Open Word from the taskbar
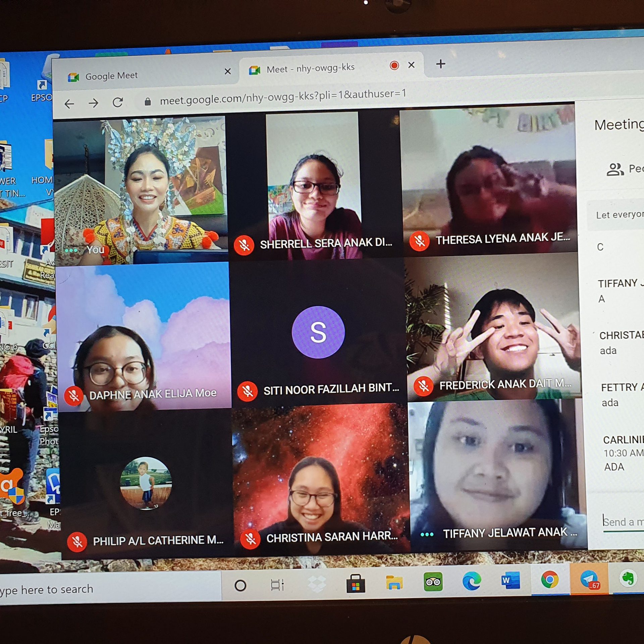Viewport: 644px width, 644px height. [511, 581]
